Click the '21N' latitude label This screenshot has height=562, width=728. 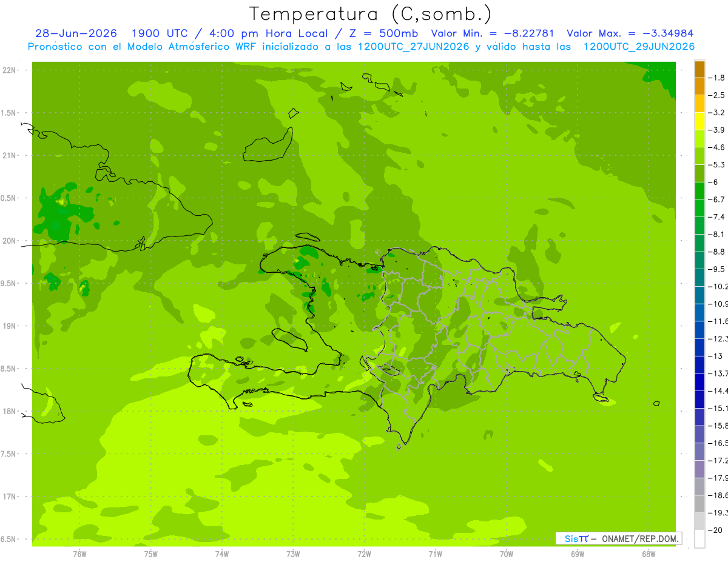coord(10,156)
